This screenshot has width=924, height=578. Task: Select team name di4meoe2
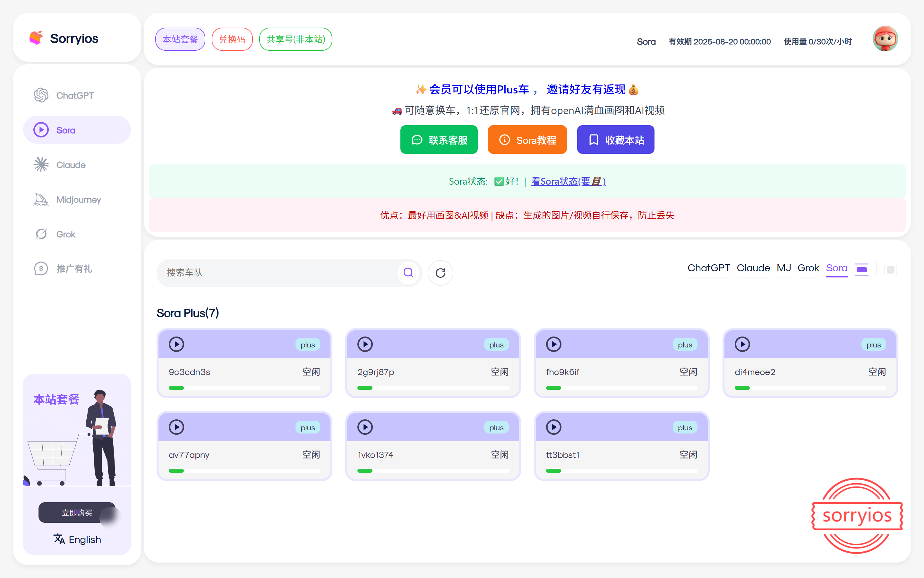(x=755, y=372)
